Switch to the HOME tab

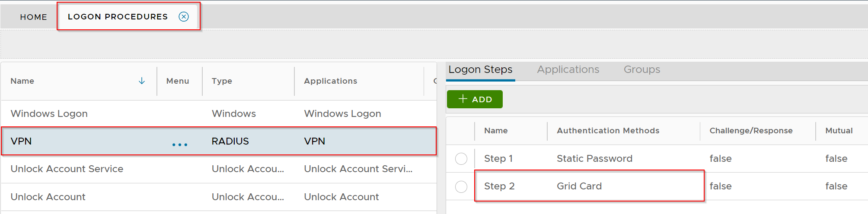pyautogui.click(x=33, y=17)
